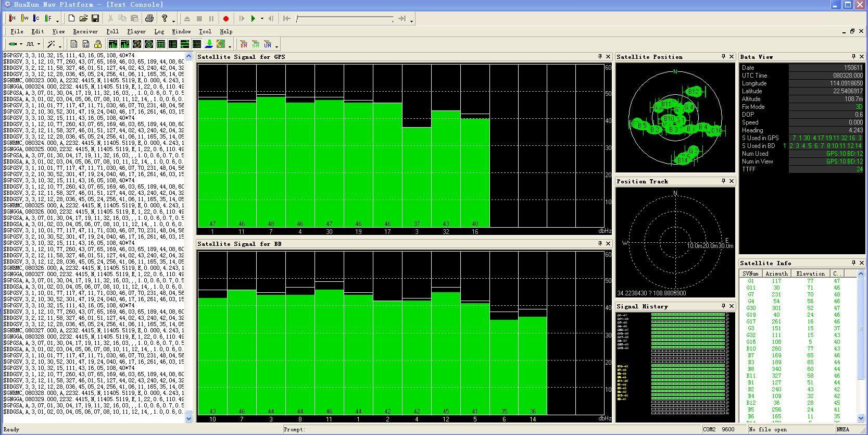Click the text document icon beside the wand dropdown
Image resolution: width=868 pixels, height=435 pixels.
pos(74,44)
